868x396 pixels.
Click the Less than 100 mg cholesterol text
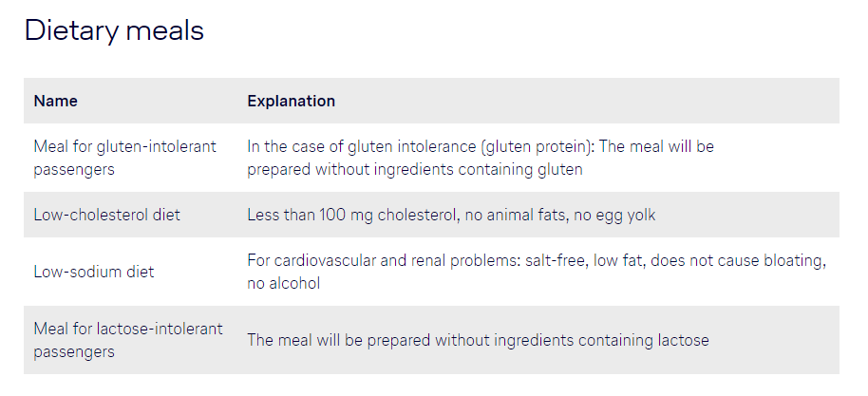pos(351,215)
